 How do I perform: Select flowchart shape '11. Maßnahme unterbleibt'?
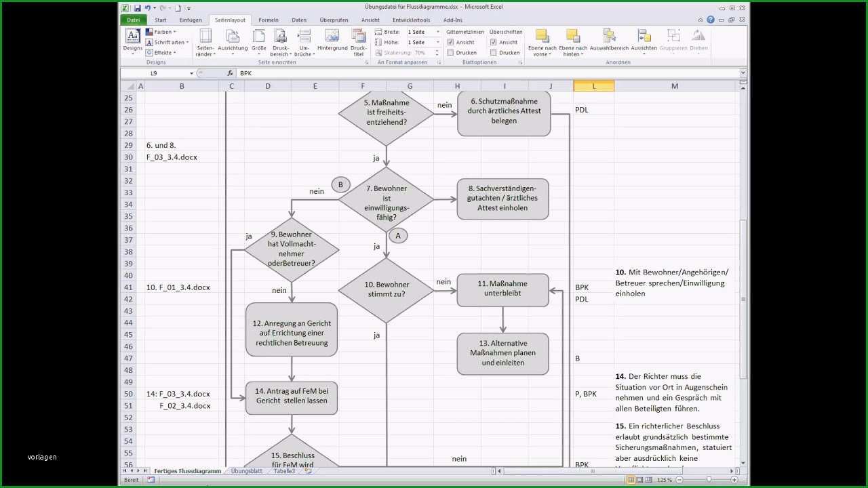click(503, 289)
